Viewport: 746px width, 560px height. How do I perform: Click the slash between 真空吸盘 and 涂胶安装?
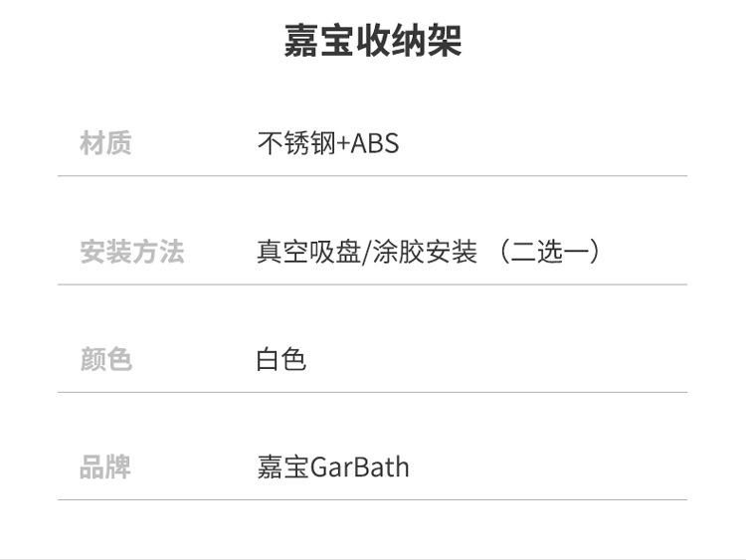point(364,252)
